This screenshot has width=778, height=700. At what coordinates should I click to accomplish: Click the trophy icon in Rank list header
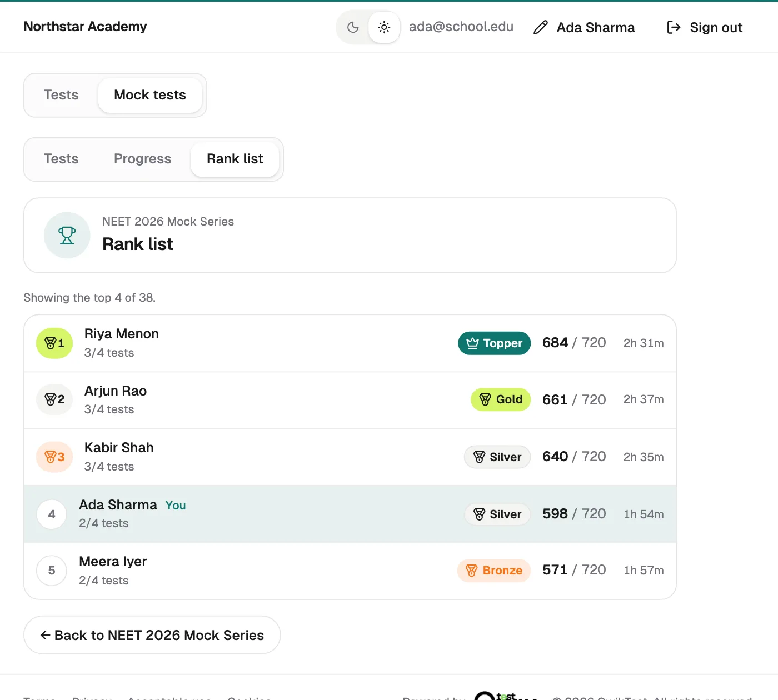coord(67,235)
